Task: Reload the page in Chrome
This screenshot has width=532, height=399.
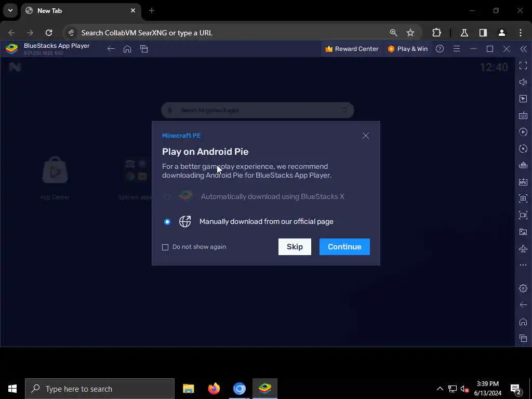Action: tap(49, 33)
